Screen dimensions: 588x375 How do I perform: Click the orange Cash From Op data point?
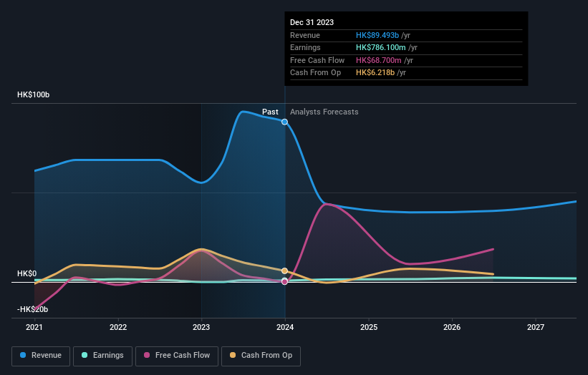[284, 271]
